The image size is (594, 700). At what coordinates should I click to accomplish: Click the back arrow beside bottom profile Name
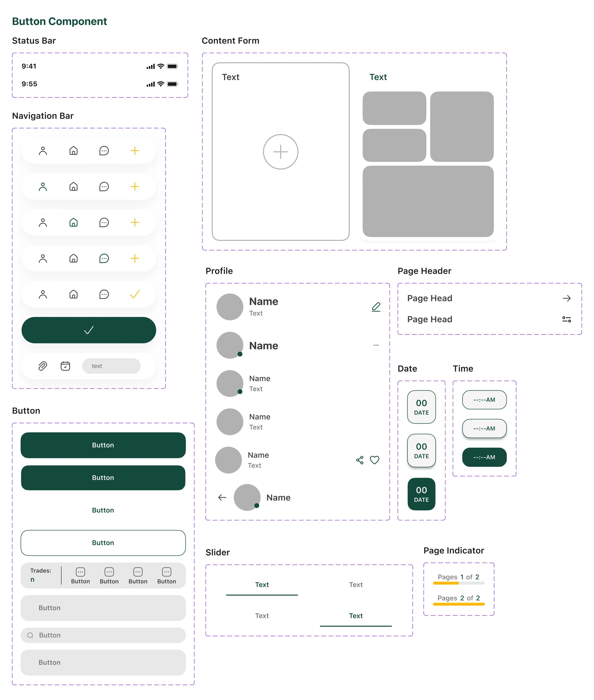click(222, 497)
